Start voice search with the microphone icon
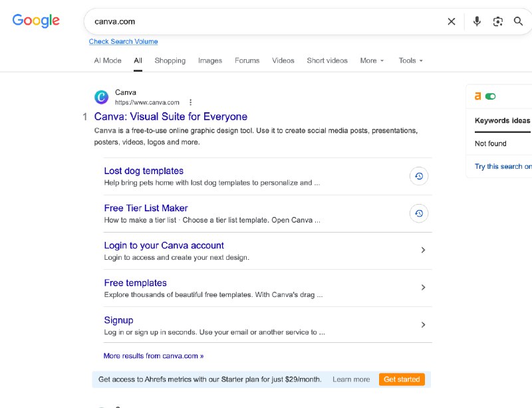 point(477,21)
